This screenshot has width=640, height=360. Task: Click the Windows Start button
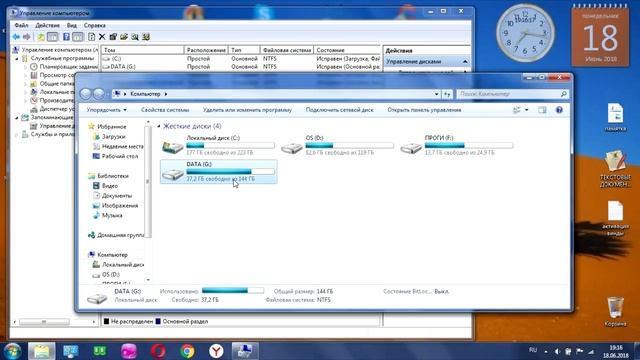[x=12, y=351]
